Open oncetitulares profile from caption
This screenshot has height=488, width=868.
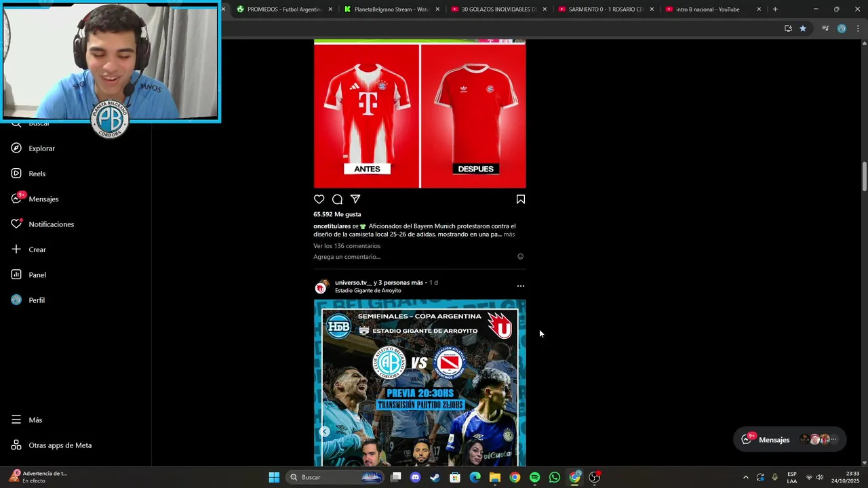332,226
